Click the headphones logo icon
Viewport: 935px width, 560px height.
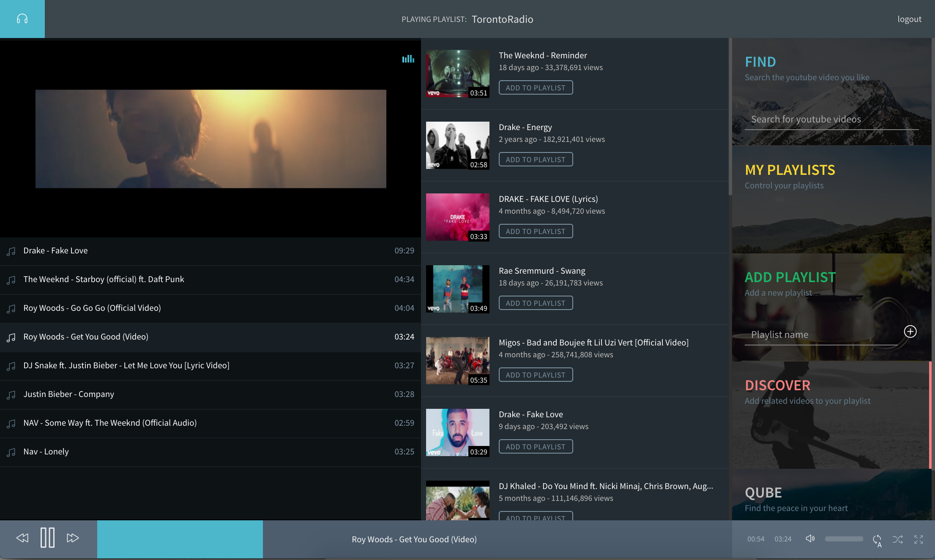pyautogui.click(x=22, y=19)
